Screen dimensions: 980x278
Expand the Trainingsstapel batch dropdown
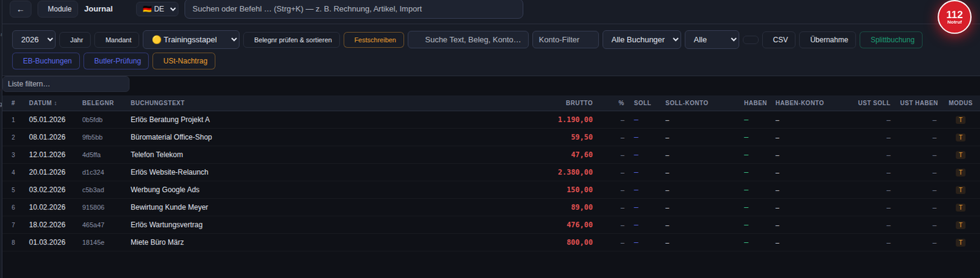click(x=191, y=40)
